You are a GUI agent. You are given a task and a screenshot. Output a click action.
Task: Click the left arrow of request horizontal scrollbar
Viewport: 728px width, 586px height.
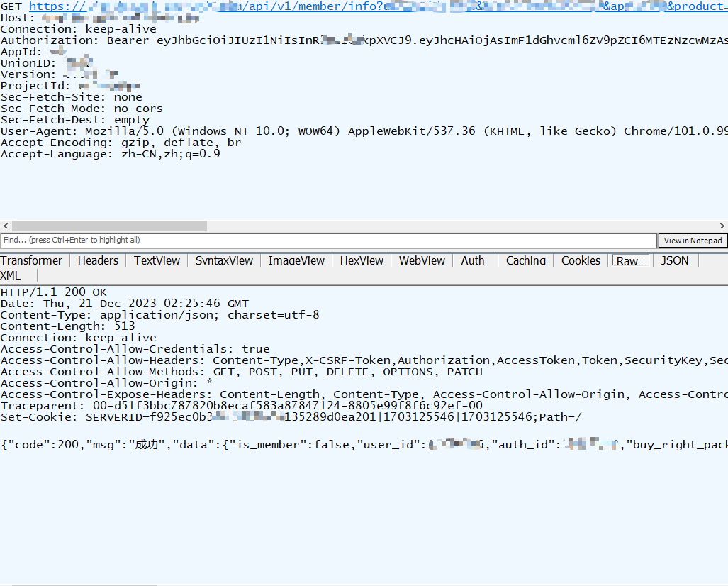click(x=6, y=226)
